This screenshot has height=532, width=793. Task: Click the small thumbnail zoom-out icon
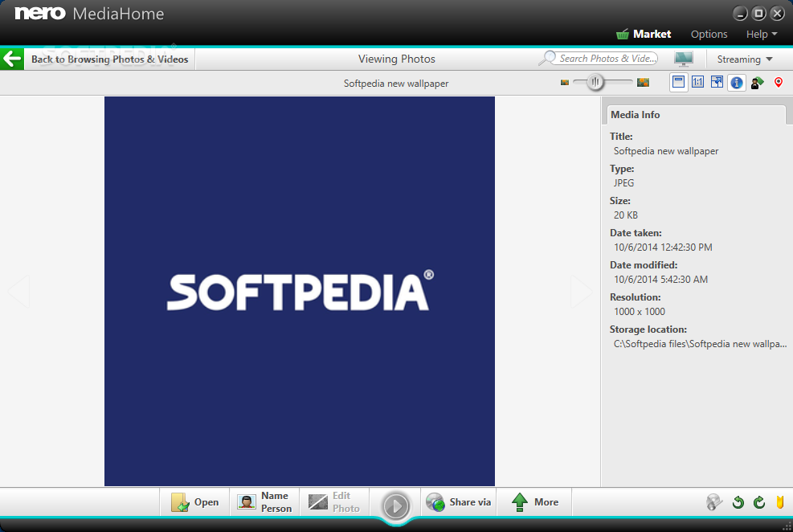pyautogui.click(x=565, y=83)
